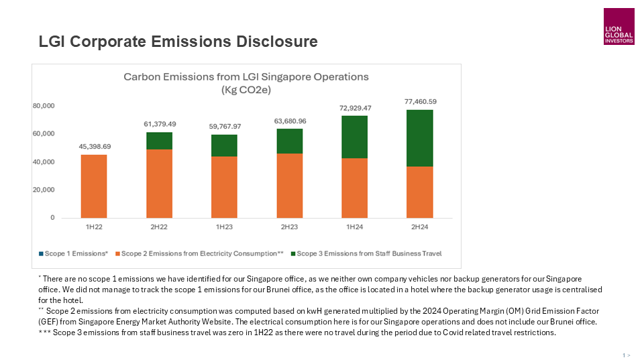Click the 2H22 green bar segment

point(160,141)
